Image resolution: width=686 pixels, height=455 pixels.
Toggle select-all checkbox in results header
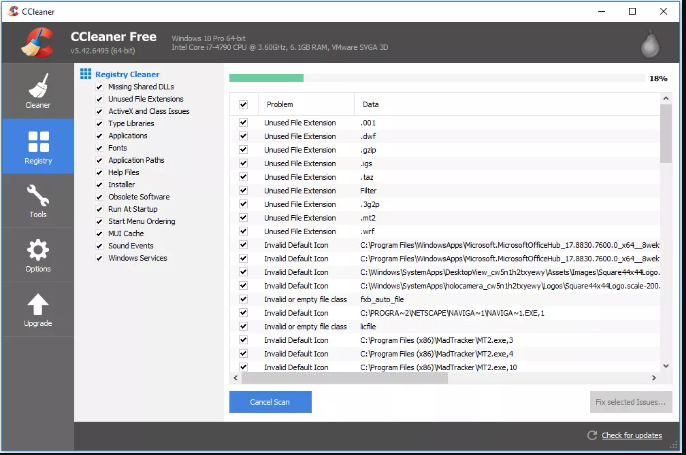(x=243, y=104)
